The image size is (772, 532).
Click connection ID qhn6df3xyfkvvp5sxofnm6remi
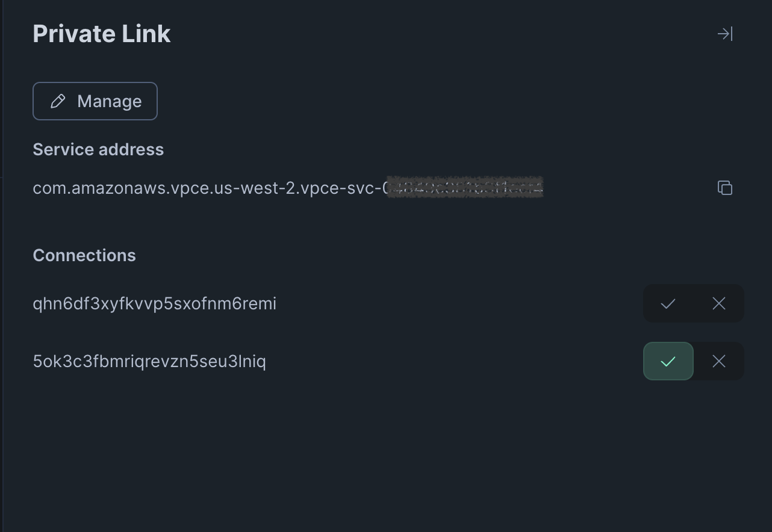click(154, 304)
